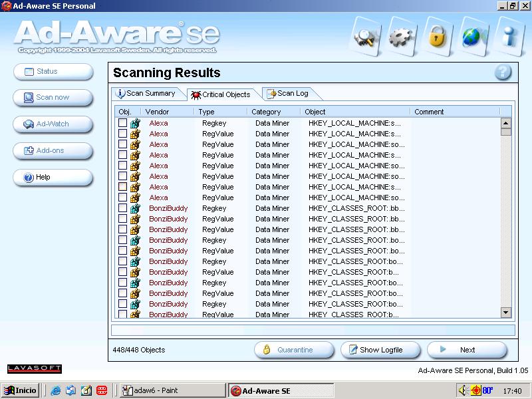
Task: Open the scan mode magnifier icon in header
Action: click(x=366, y=37)
